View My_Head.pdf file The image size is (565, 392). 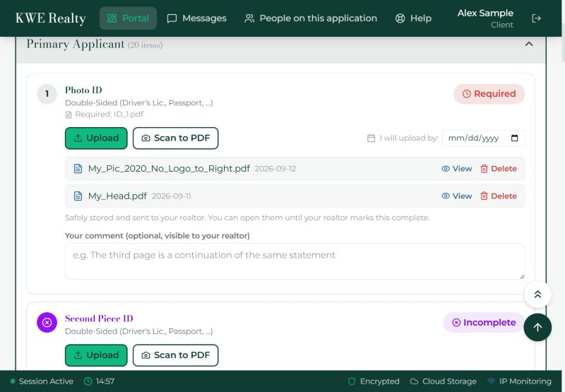coord(456,196)
